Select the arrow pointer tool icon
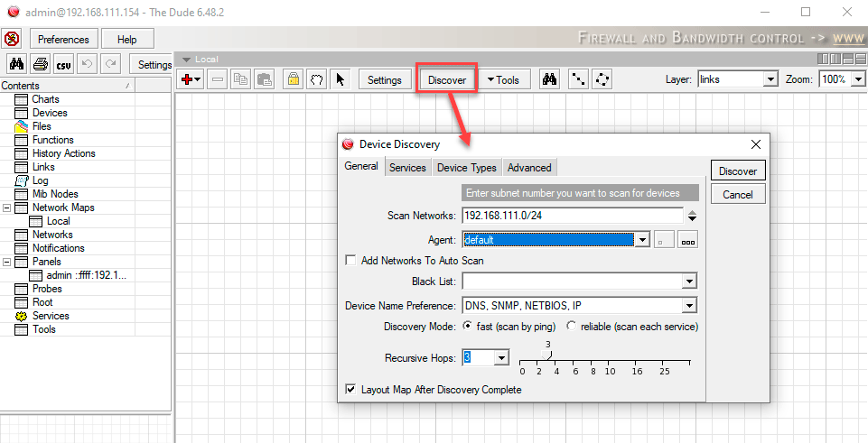The width and height of the screenshot is (868, 443). coord(340,79)
